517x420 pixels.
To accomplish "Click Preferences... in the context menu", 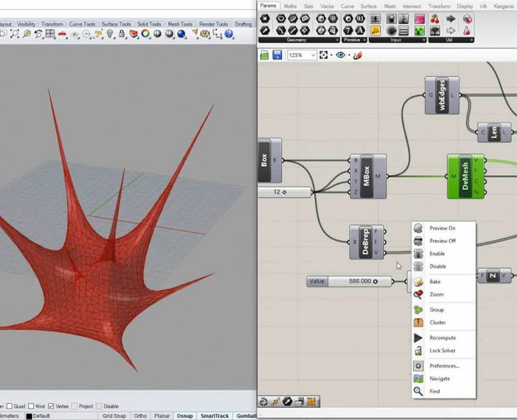I will (x=443, y=366).
